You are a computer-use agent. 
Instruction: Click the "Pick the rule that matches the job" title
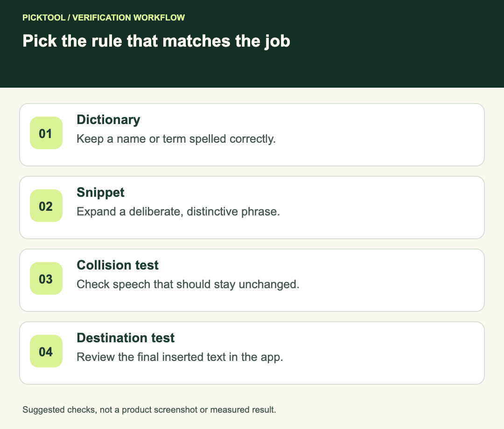(156, 41)
